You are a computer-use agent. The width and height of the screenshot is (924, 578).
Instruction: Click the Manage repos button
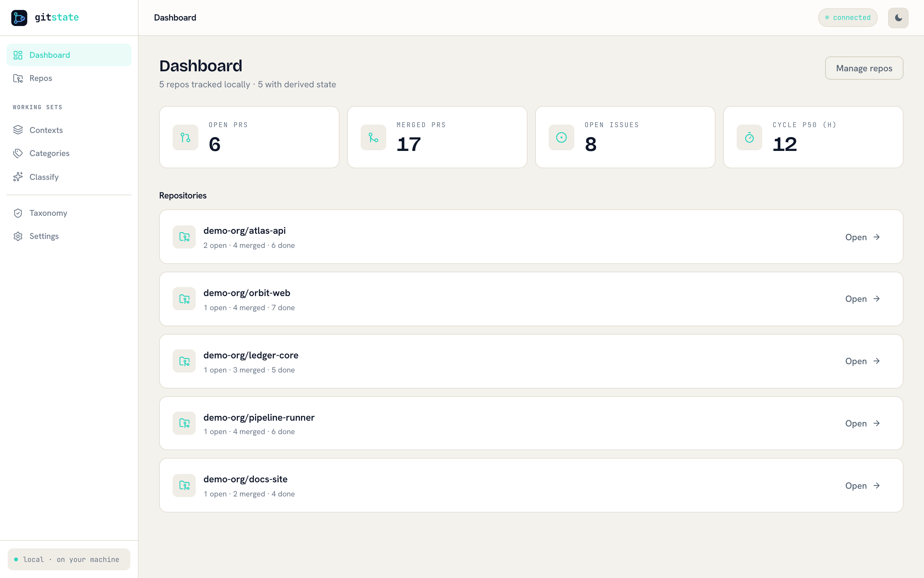(864, 68)
